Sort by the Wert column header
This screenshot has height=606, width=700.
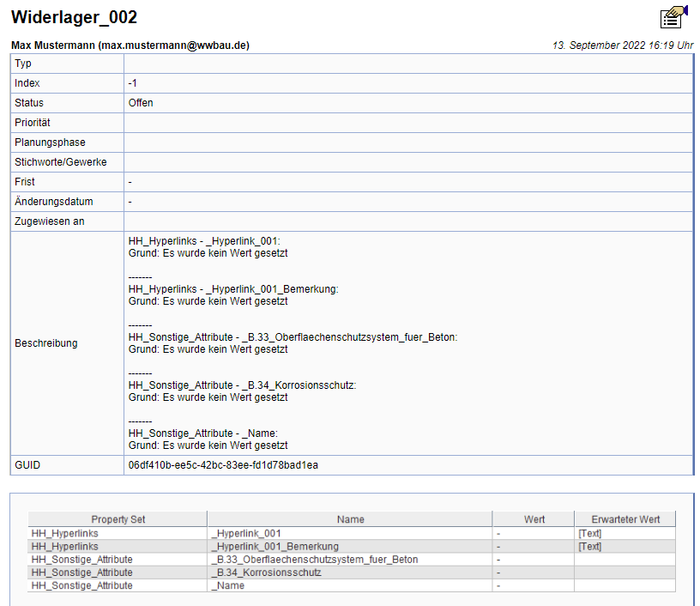[534, 519]
